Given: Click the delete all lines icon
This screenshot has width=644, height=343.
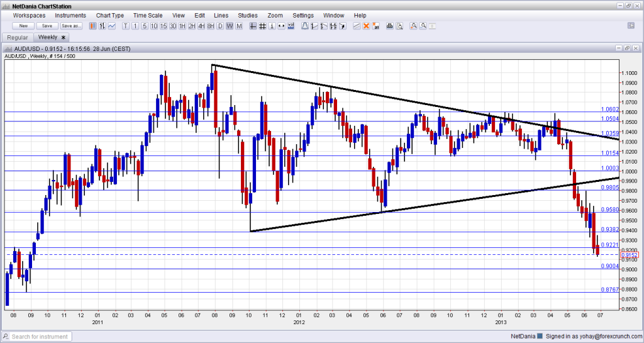Looking at the screenshot, I should [x=375, y=26].
